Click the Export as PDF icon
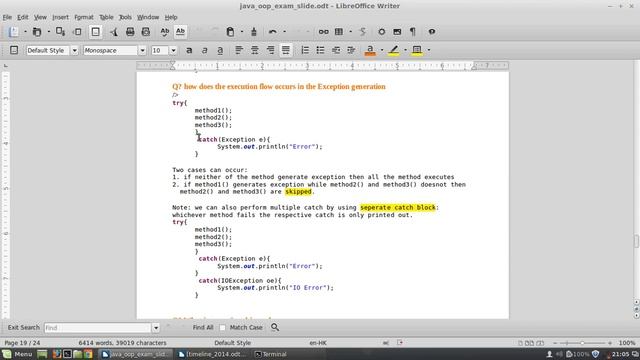The height and width of the screenshot is (360, 640). coord(113,32)
